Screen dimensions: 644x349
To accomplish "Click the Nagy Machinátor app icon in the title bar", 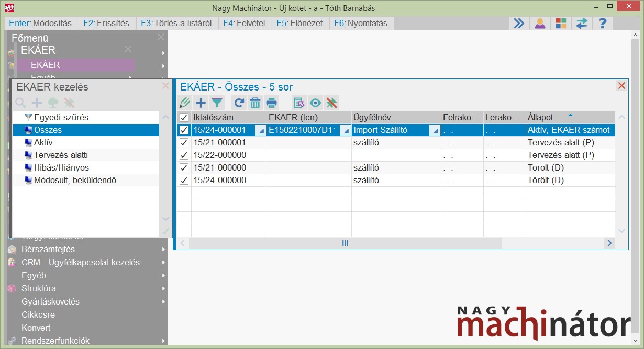I will coord(9,8).
